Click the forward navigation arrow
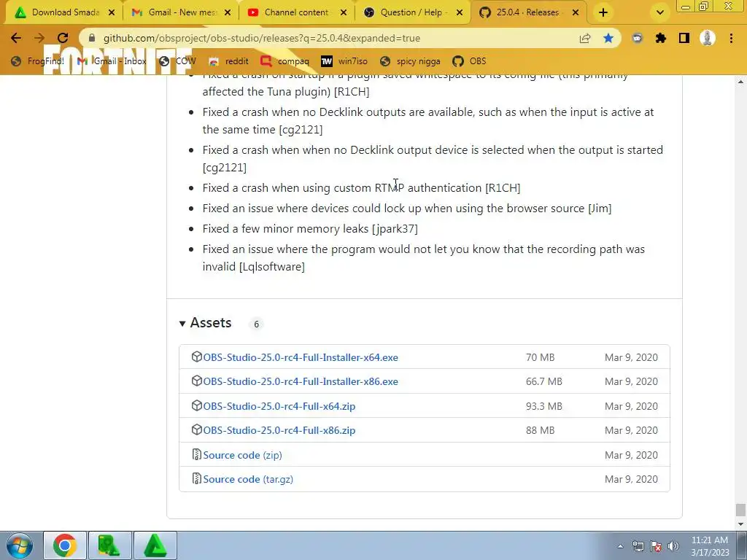The height and width of the screenshot is (560, 747). [x=39, y=38]
